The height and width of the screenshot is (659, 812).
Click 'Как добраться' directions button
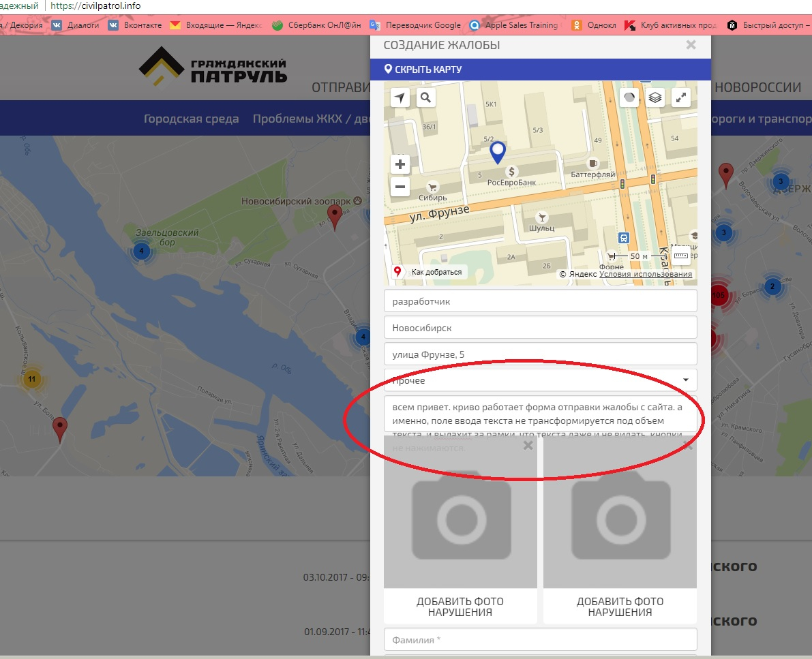[x=430, y=272]
